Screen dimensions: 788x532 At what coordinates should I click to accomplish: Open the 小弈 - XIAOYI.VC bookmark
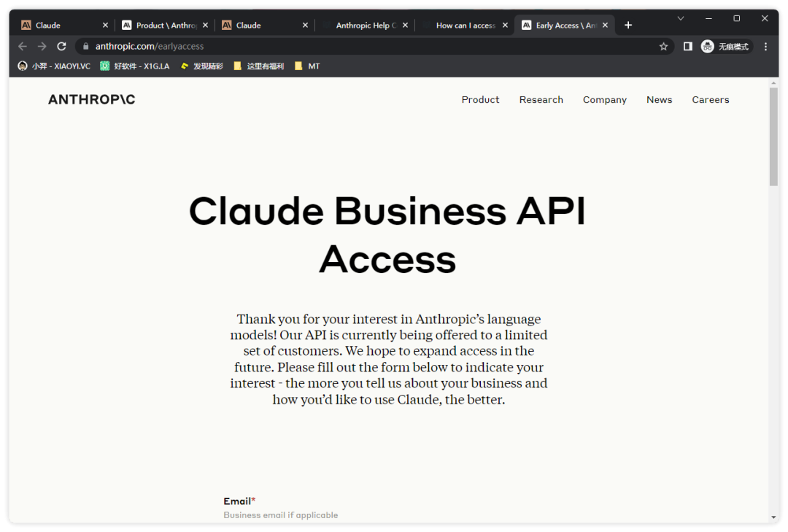click(54, 66)
